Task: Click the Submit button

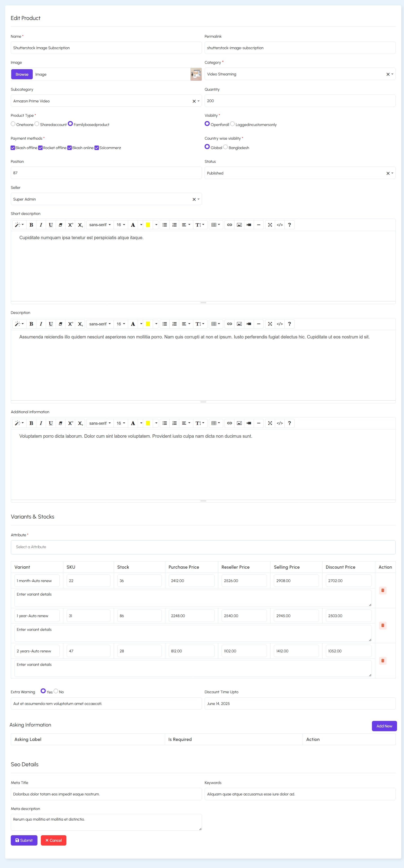Action: [24, 840]
